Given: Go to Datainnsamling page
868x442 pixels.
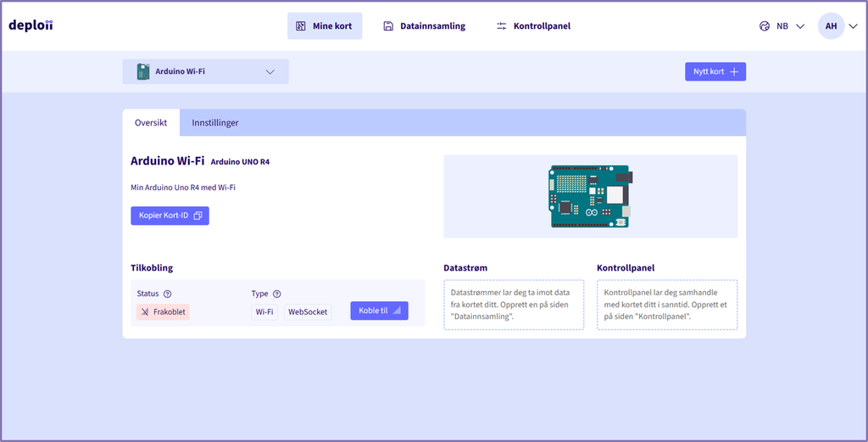Looking at the screenshot, I should 424,26.
